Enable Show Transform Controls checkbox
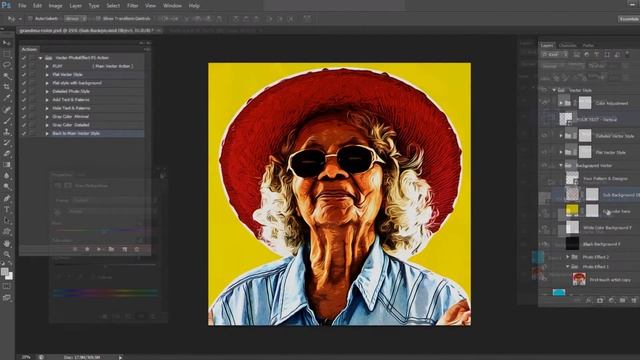Viewport: 640px width, 360px height. pyautogui.click(x=98, y=18)
